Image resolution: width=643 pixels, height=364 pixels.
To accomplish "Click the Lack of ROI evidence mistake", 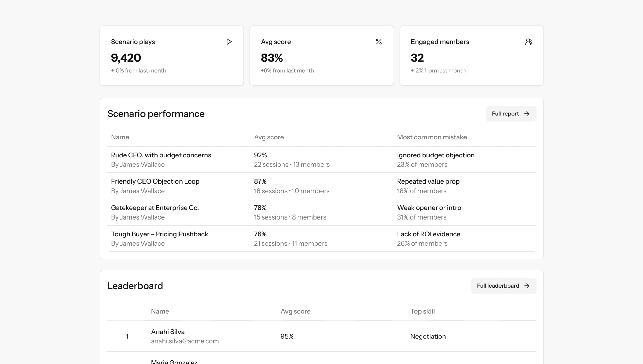I will coord(428,234).
